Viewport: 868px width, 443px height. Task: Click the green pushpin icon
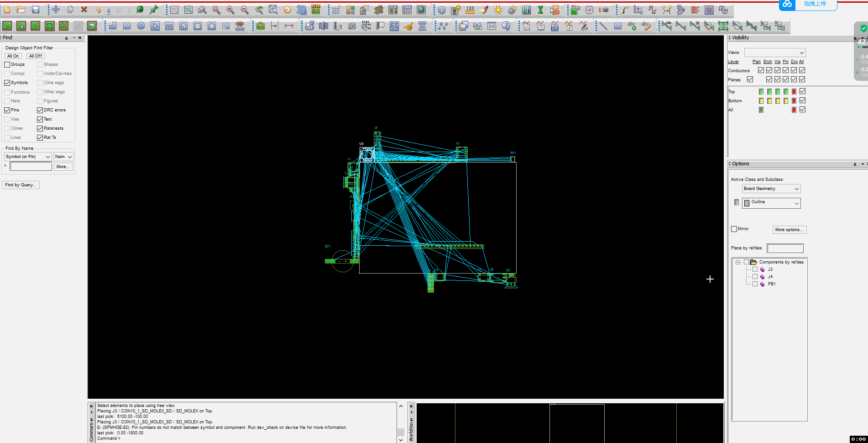(154, 10)
